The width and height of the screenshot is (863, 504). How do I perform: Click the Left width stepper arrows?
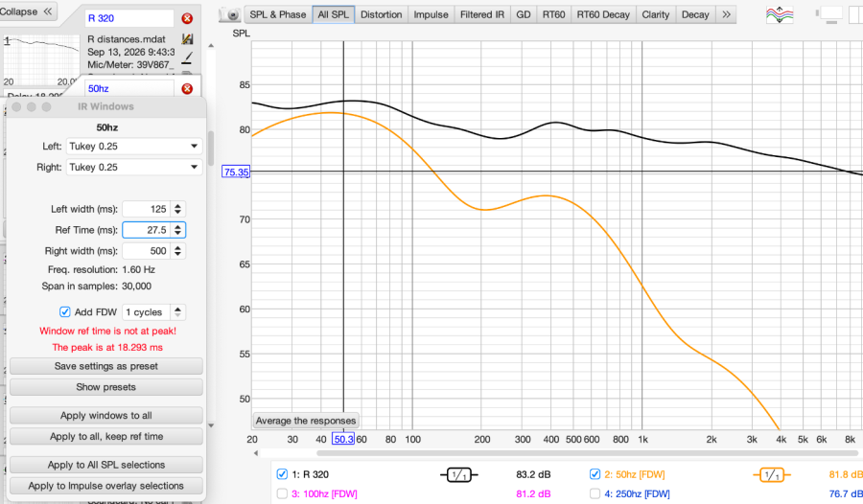pos(177,209)
